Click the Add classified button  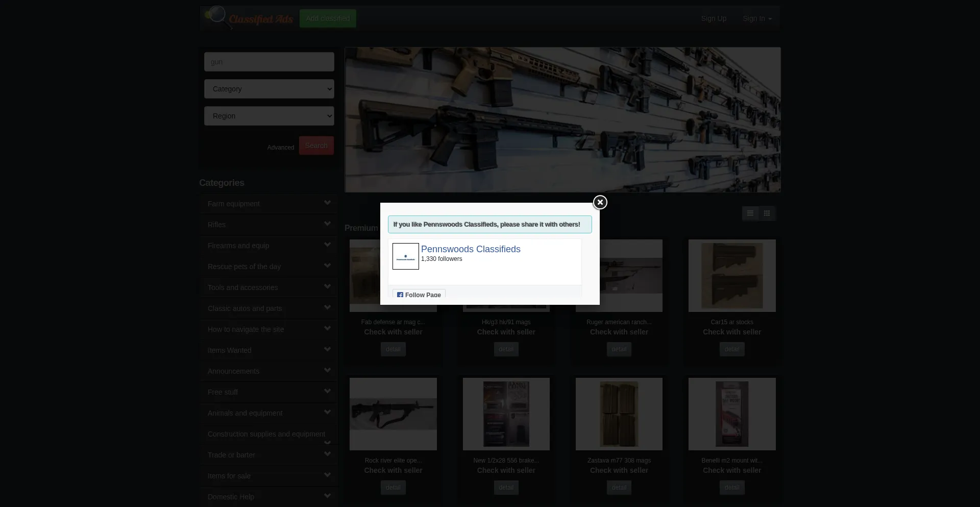pos(328,18)
